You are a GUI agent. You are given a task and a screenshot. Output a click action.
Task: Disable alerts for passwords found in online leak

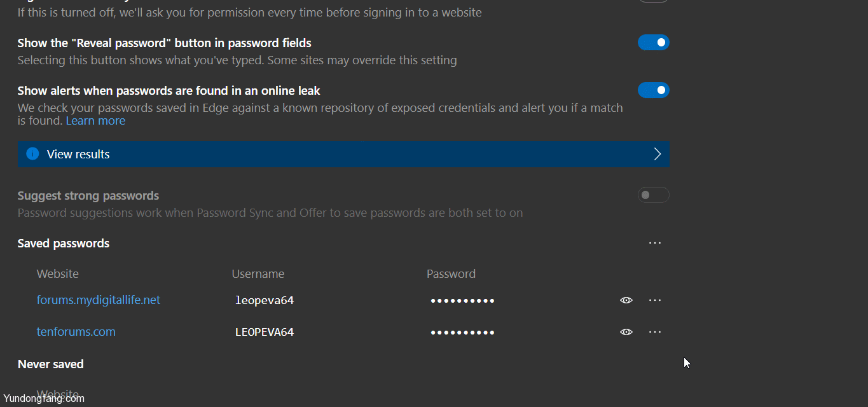point(654,90)
